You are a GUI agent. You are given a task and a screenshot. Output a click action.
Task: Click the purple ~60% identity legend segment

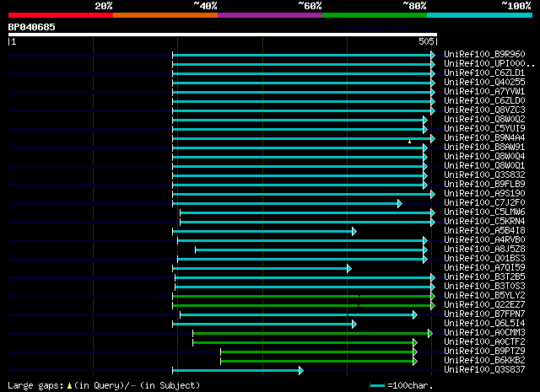[x=270, y=15]
